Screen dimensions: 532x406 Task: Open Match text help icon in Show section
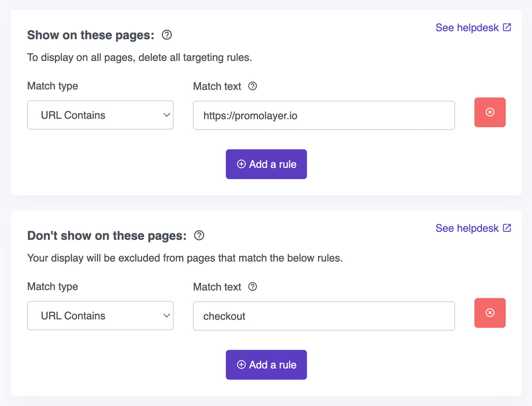(252, 86)
